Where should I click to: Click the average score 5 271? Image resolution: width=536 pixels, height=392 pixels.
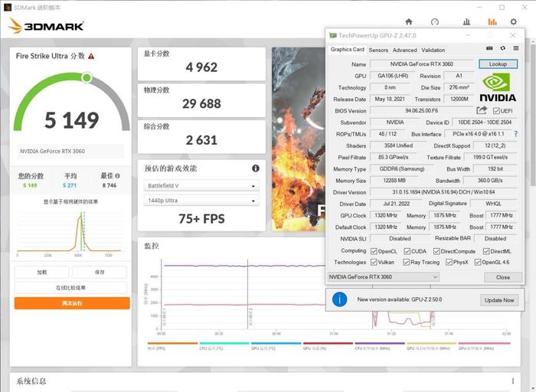(70, 185)
